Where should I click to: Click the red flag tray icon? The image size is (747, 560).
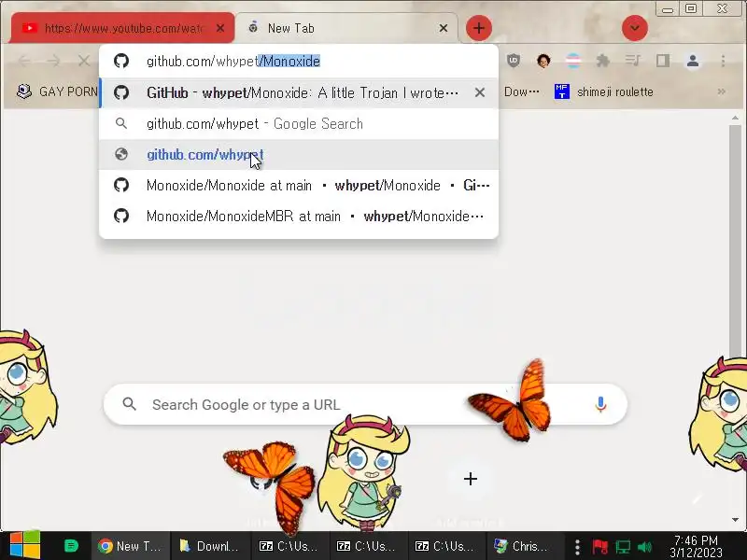click(x=599, y=547)
